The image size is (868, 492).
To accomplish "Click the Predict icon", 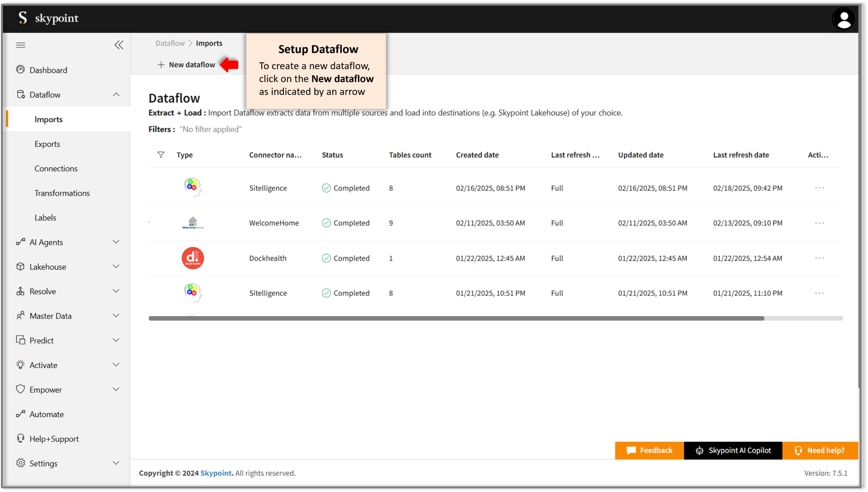I will click(20, 340).
